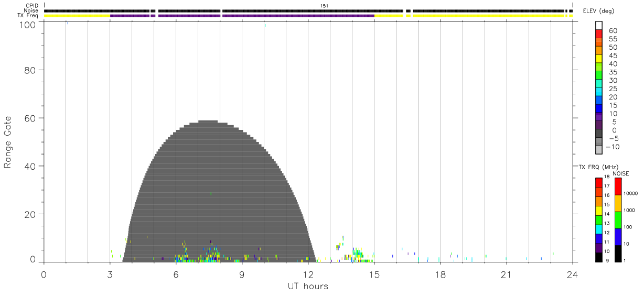
Task: Click the Noise row label at top left
Action: pyautogui.click(x=31, y=10)
